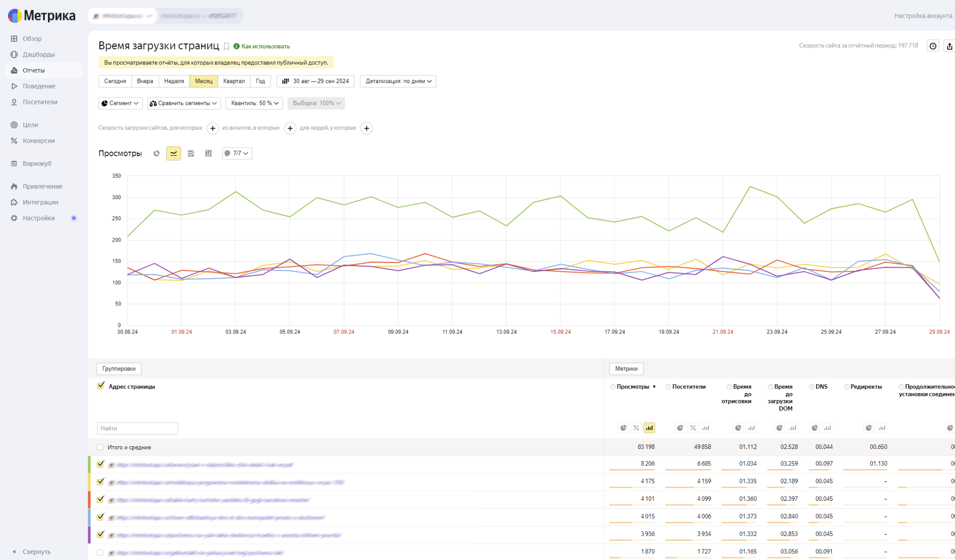Show Просмотры column as percent
The image size is (955, 560).
point(636,428)
